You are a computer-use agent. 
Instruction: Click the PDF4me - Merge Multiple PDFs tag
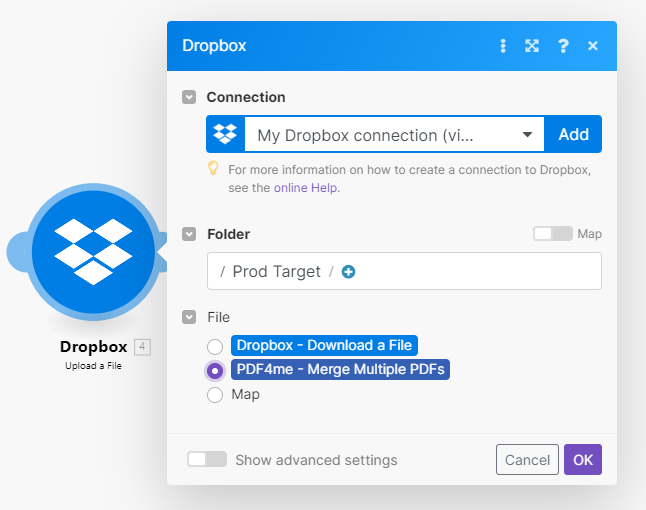point(340,370)
